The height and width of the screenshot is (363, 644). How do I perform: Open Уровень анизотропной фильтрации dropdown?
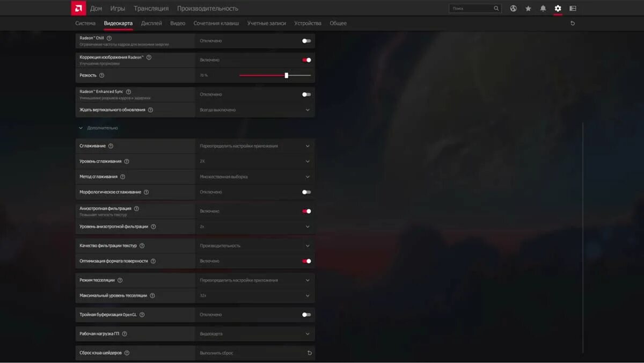pos(255,227)
